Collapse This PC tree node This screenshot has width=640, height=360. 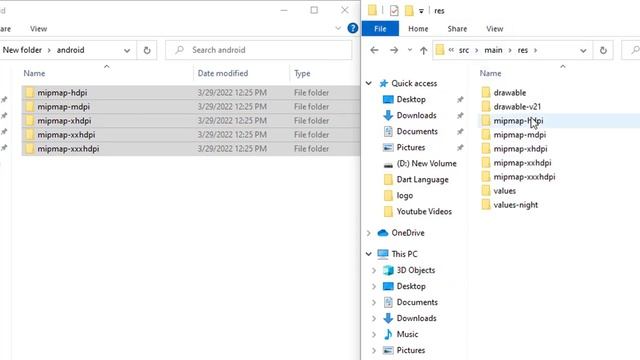[369, 254]
